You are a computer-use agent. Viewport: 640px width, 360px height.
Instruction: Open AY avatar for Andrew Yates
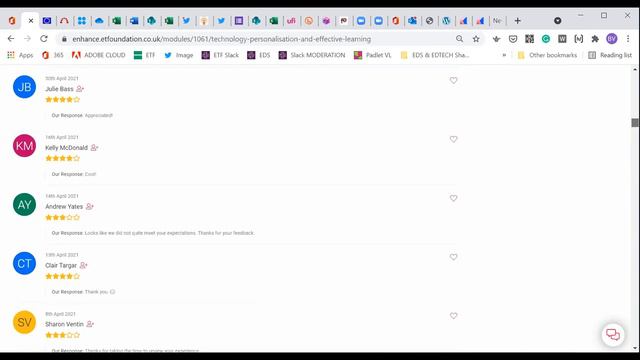pos(24,204)
